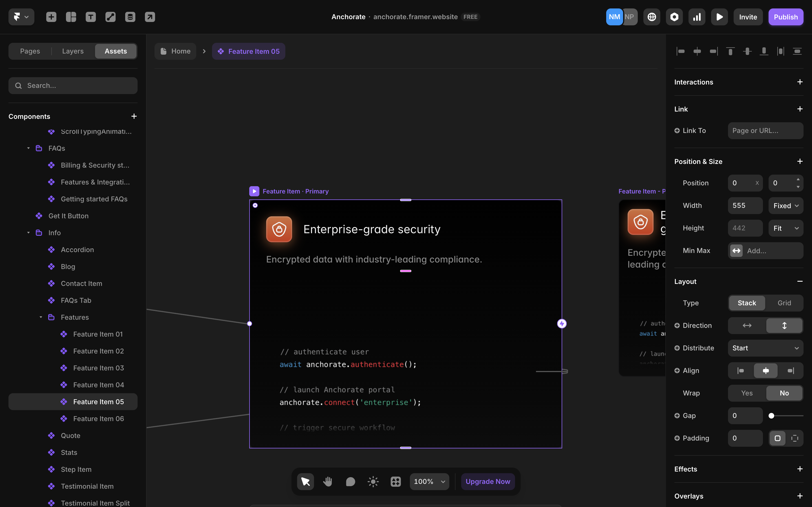The height and width of the screenshot is (507, 812).
Task: Collapse the Features folder in components
Action: click(x=41, y=317)
